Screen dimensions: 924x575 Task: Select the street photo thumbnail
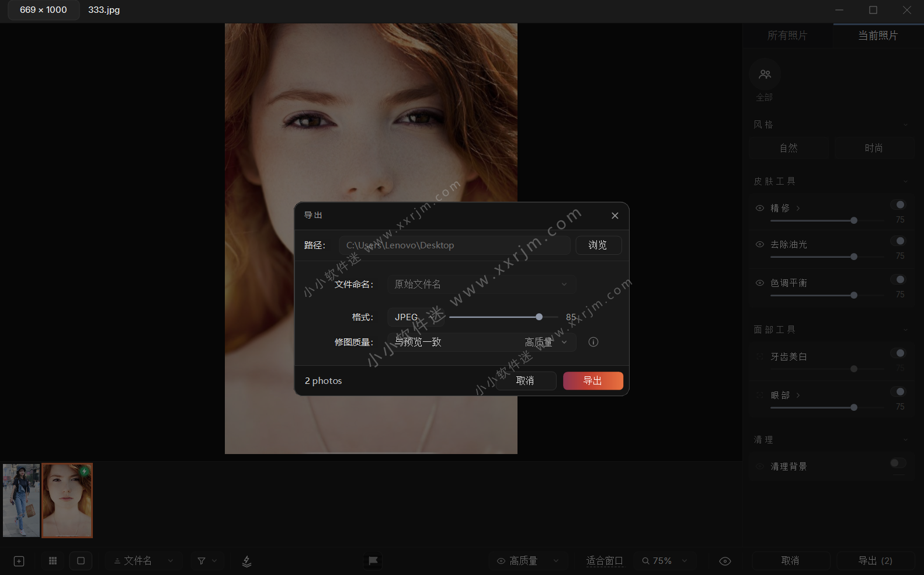[21, 500]
